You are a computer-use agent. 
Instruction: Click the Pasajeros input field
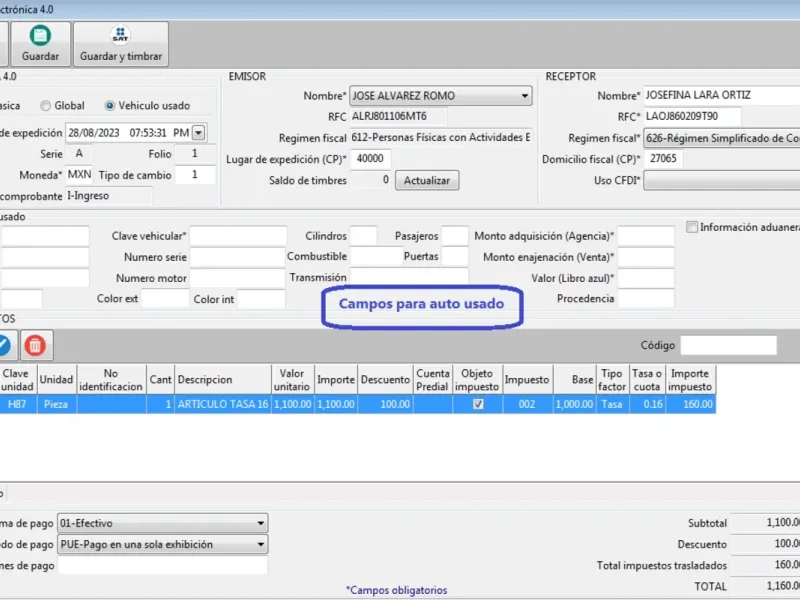pyautogui.click(x=455, y=236)
